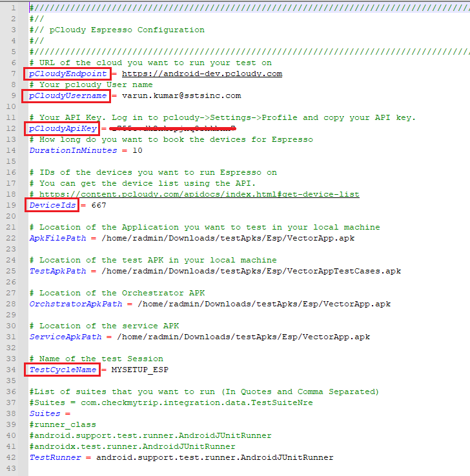The height and width of the screenshot is (476, 470).
Task: Click the DeviceIds property key
Action: 52,205
